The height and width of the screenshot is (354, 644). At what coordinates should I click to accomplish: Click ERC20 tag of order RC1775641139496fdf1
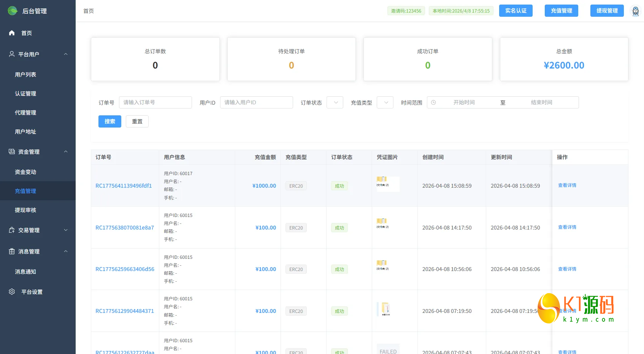(x=296, y=186)
